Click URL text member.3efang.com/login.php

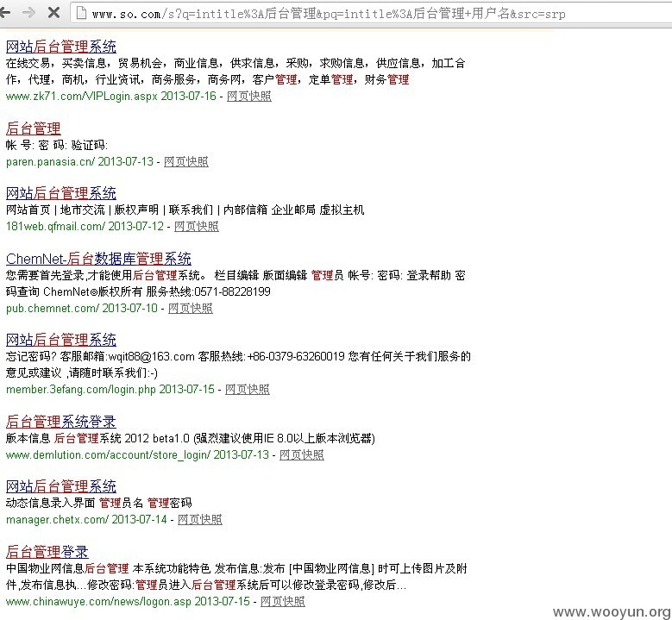80,389
